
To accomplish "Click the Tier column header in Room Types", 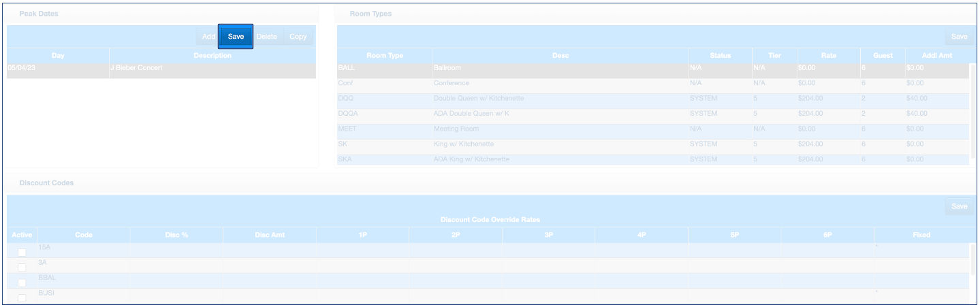I will click(774, 56).
